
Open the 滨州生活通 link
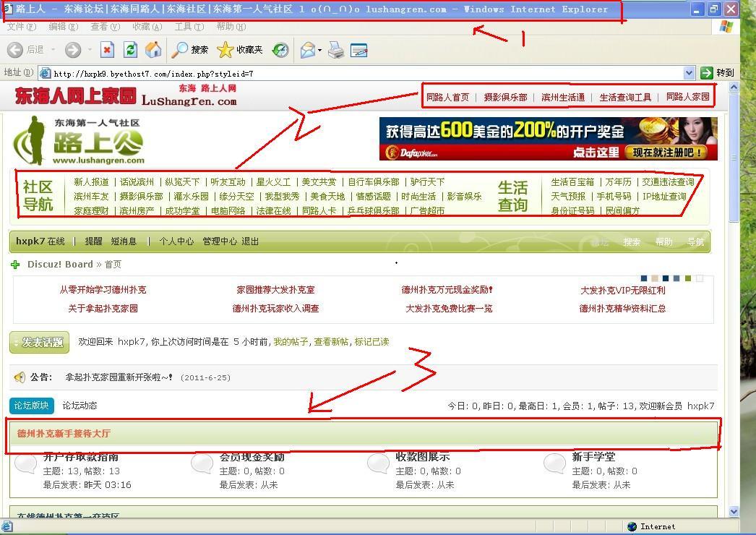[562, 98]
